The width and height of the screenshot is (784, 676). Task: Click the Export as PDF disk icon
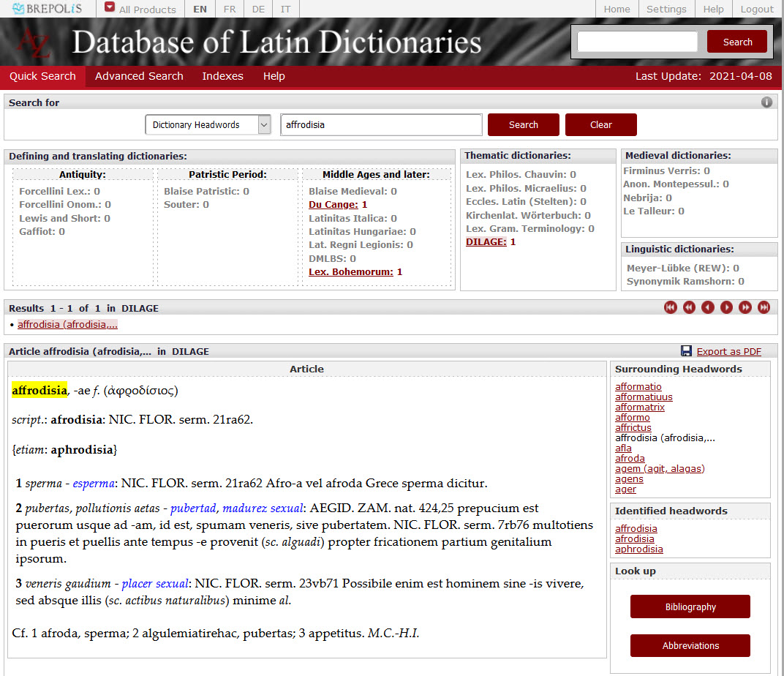tap(688, 351)
